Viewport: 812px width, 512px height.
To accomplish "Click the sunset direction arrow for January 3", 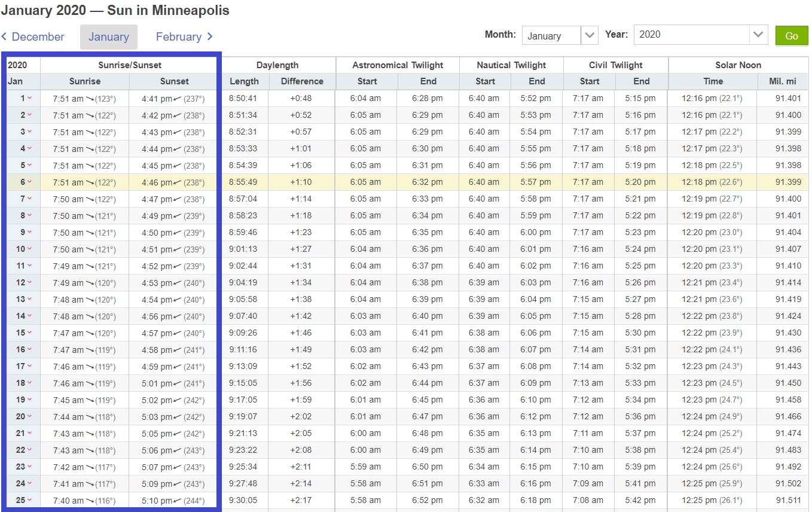I will coord(178,132).
